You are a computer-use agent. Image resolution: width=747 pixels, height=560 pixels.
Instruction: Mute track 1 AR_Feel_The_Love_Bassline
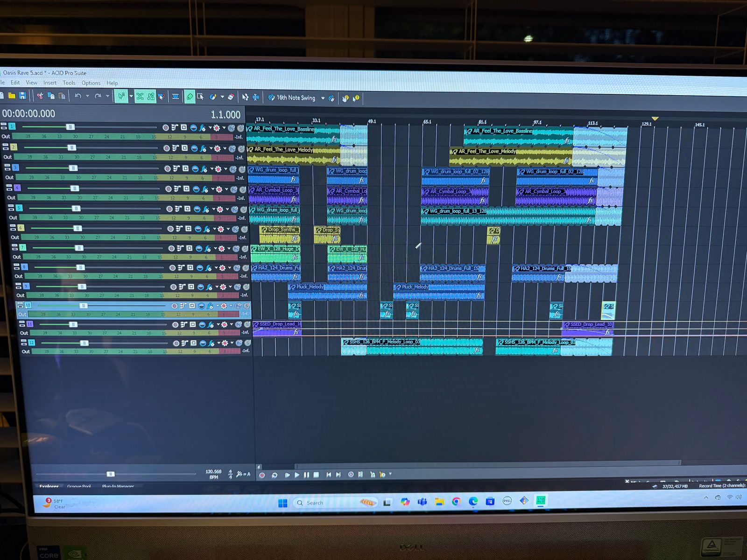pyautogui.click(x=232, y=128)
